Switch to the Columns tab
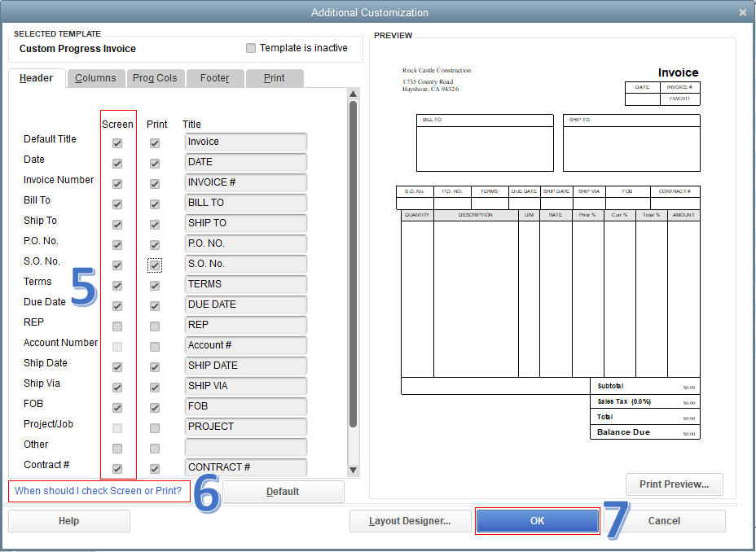 (x=95, y=78)
